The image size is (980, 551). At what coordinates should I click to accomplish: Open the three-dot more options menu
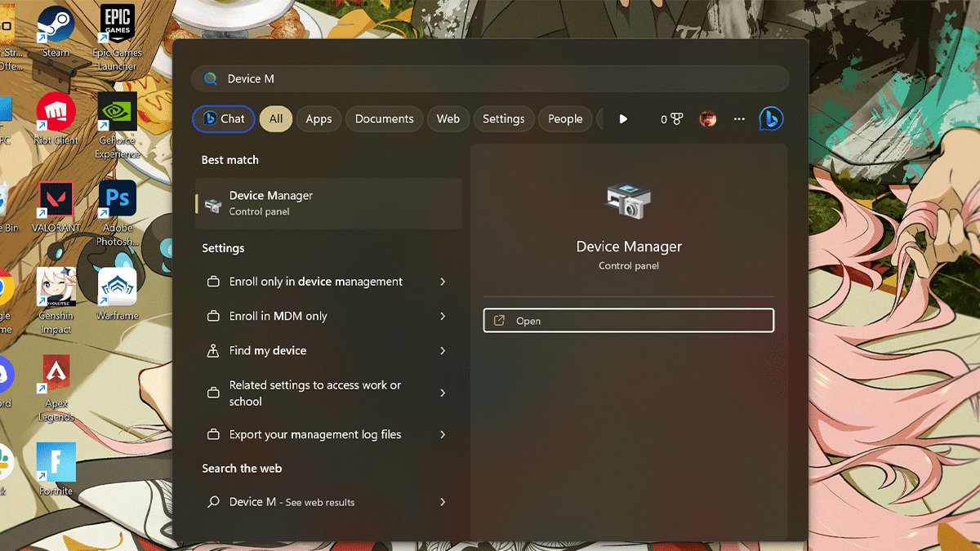(x=739, y=119)
